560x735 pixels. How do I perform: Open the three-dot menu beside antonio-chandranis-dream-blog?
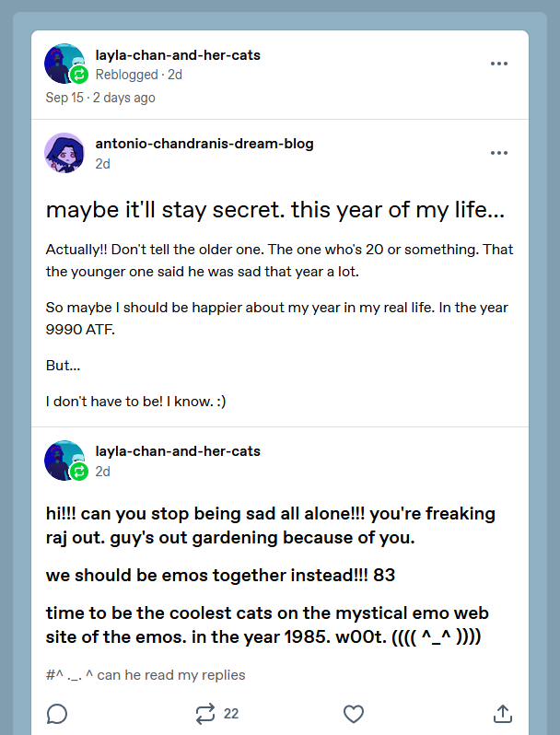499,153
